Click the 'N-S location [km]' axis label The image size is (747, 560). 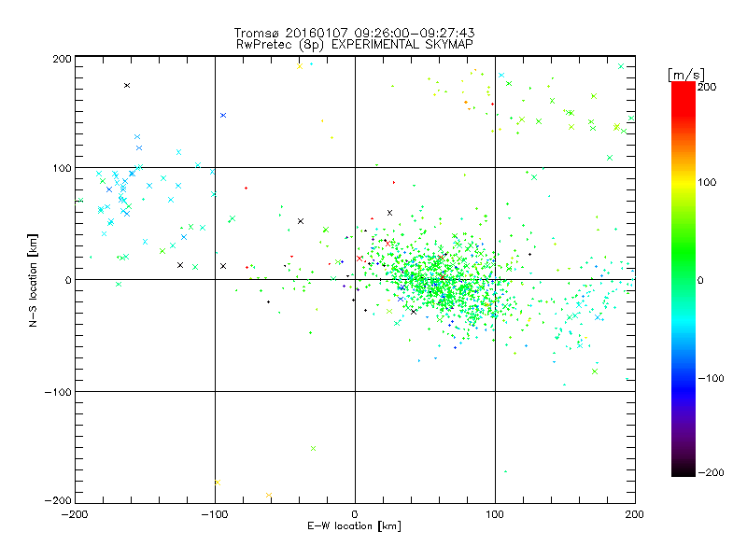[33, 281]
